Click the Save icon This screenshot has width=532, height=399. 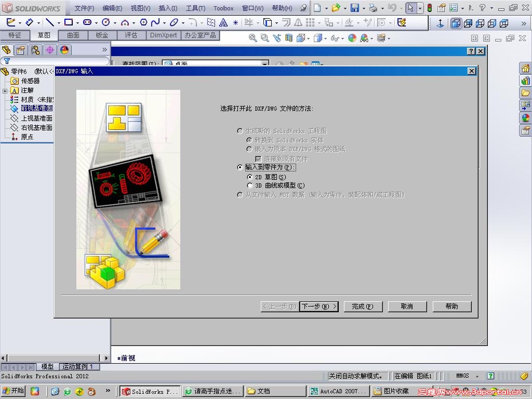pyautogui.click(x=354, y=8)
